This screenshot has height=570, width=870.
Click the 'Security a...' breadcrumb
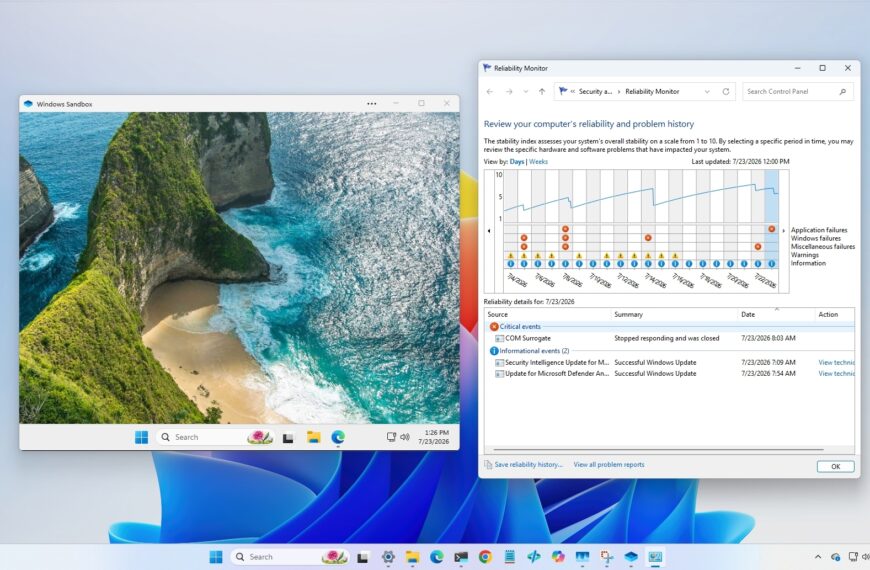click(x=595, y=92)
